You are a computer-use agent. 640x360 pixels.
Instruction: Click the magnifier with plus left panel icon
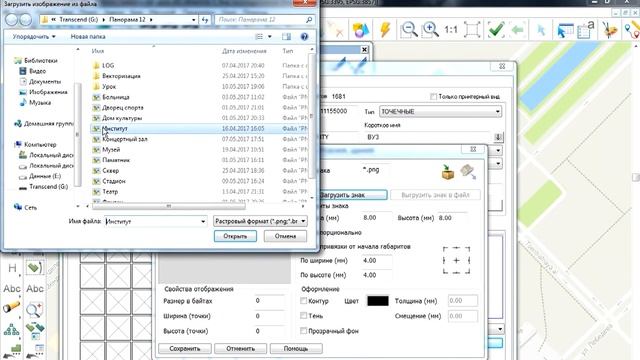pos(35,309)
